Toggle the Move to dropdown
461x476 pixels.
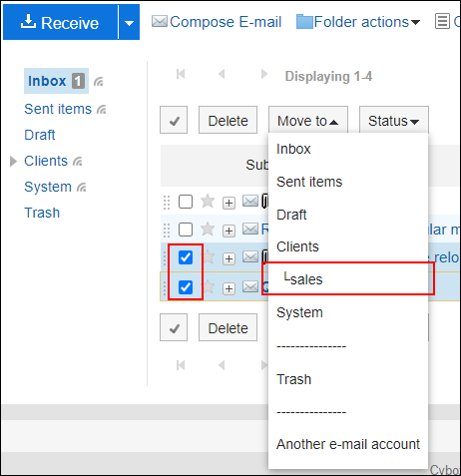point(308,120)
